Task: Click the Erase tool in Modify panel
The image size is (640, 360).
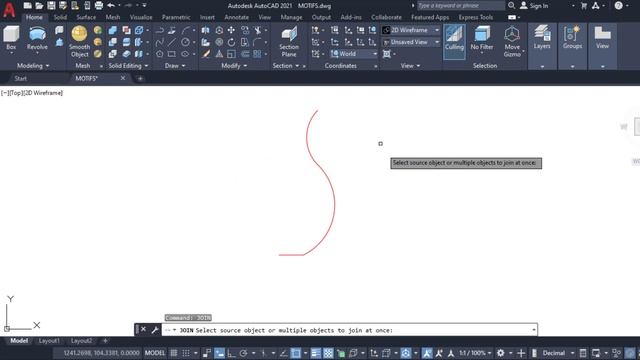Action: click(x=206, y=54)
